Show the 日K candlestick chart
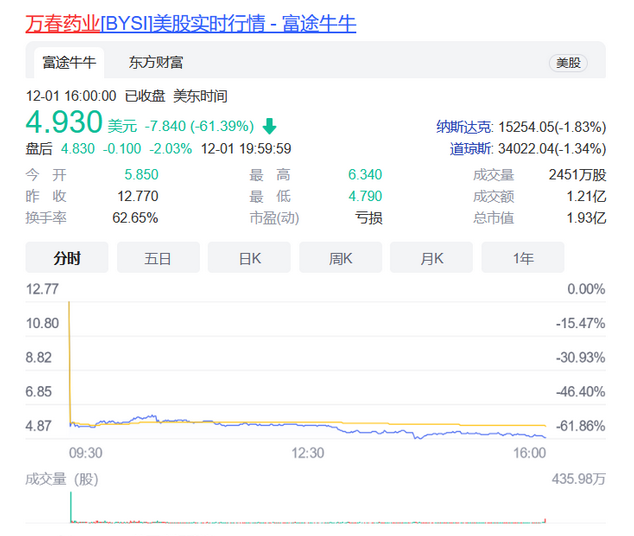The width and height of the screenshot is (634, 536). click(249, 258)
